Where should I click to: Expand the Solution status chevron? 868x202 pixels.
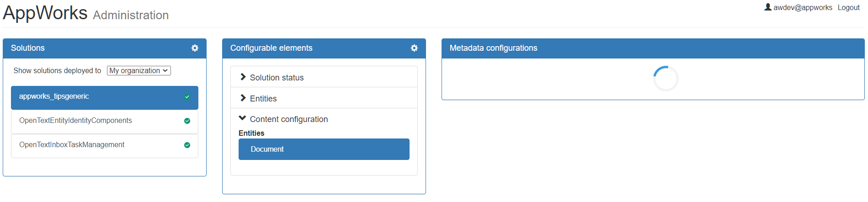click(x=243, y=77)
